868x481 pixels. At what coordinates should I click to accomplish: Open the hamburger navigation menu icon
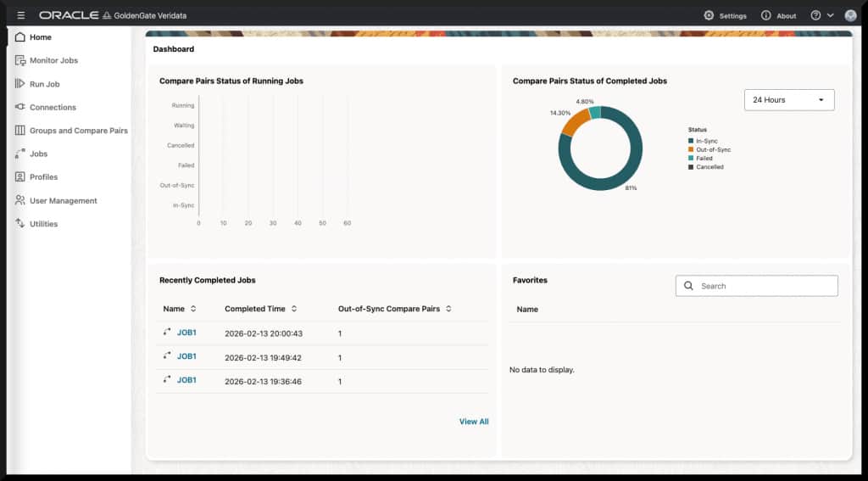(21, 15)
